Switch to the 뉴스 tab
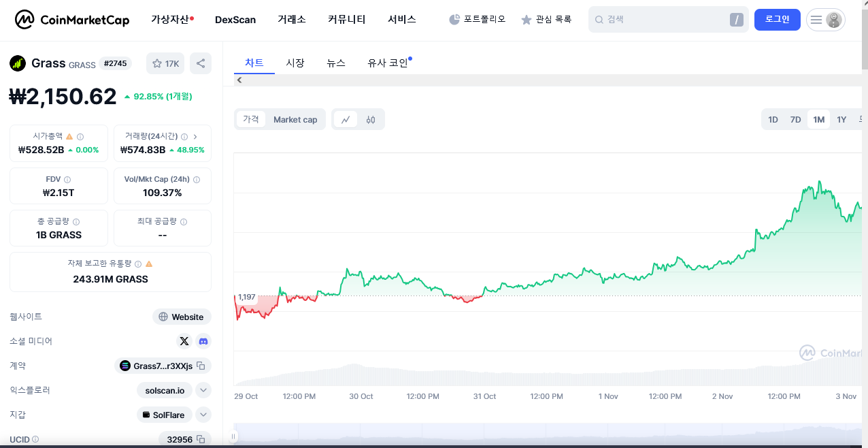The image size is (868, 448). (336, 63)
